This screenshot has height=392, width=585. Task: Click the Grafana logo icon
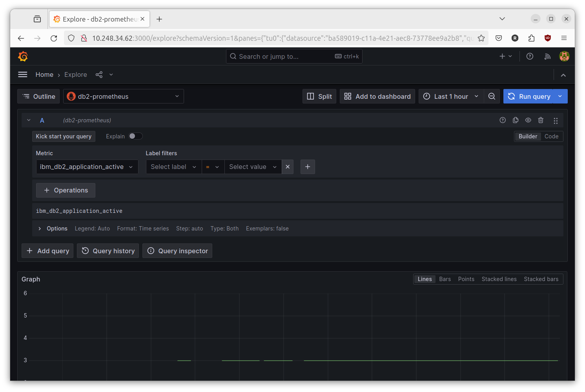point(23,56)
